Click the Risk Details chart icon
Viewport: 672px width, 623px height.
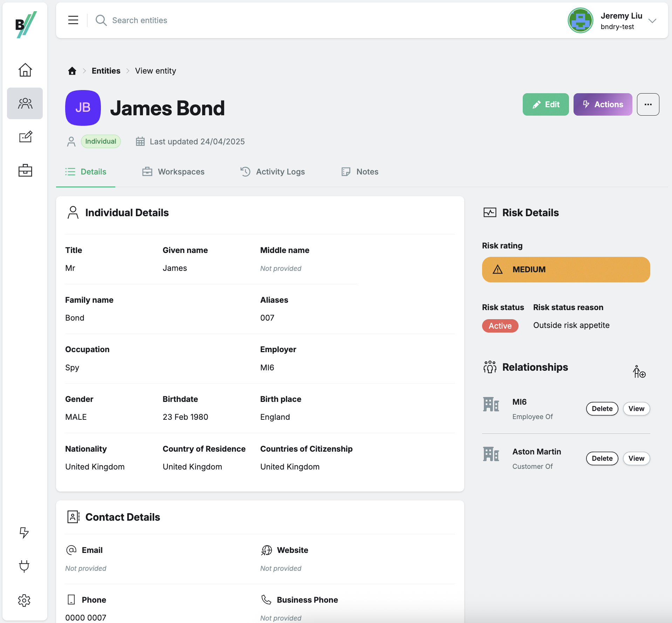[x=490, y=213]
